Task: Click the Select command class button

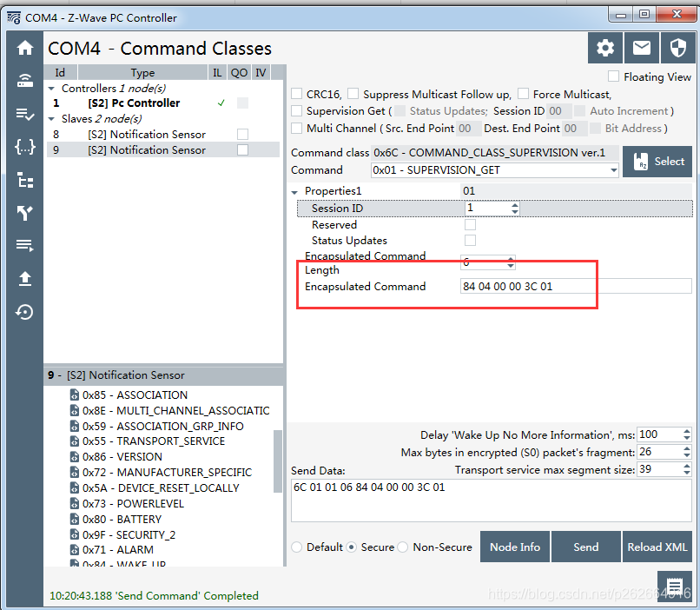Action: pyautogui.click(x=657, y=162)
